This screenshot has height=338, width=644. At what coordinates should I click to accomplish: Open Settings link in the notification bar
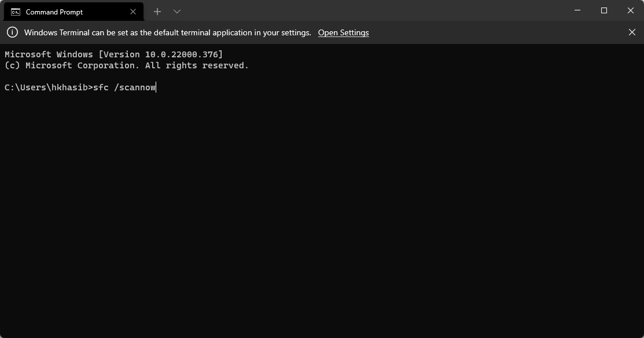tap(343, 32)
